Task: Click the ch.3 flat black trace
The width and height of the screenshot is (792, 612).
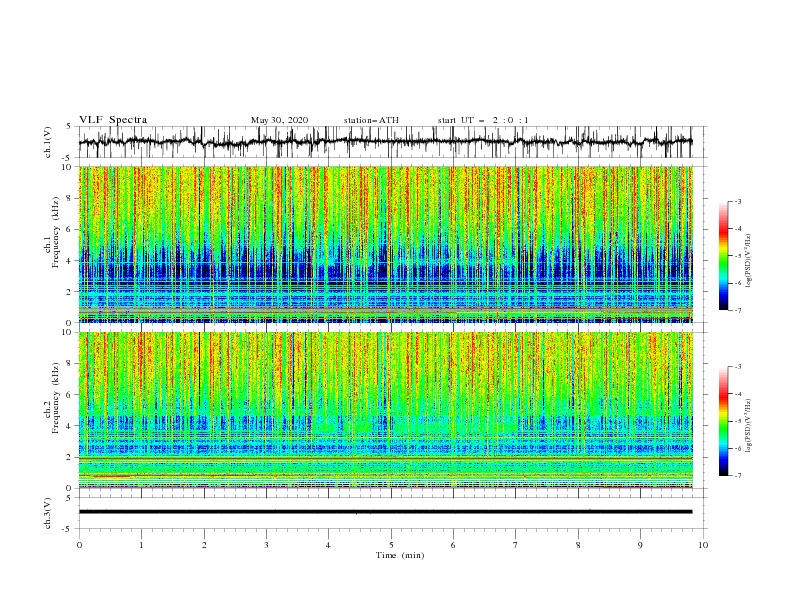Action: tap(385, 512)
